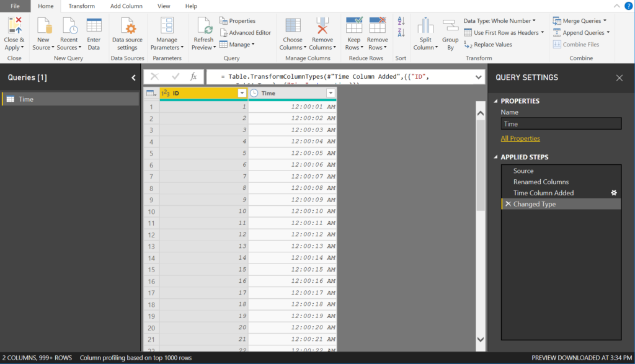Expand the formula bar
The image size is (635, 364).
click(x=478, y=77)
